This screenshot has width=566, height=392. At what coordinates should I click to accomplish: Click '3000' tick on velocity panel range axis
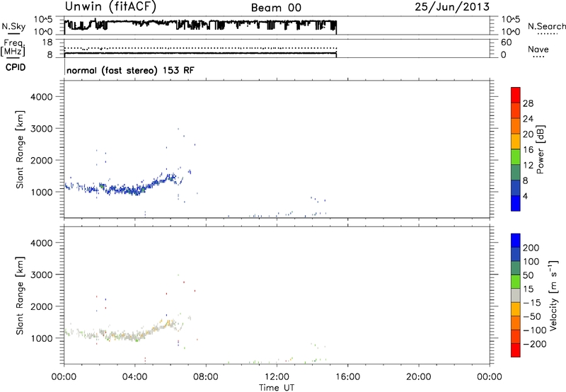[42, 275]
